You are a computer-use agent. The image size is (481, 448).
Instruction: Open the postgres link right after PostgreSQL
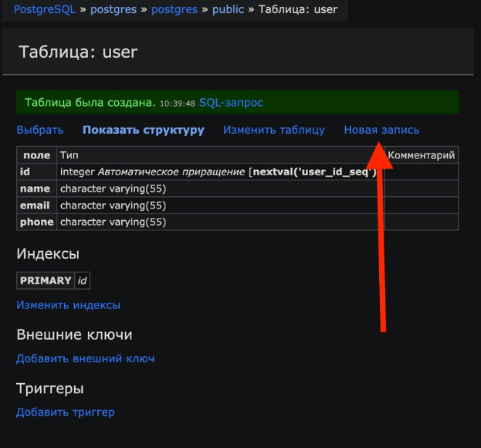[113, 9]
